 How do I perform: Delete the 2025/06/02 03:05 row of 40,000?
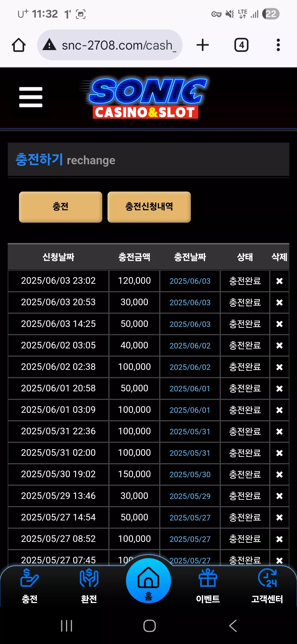tap(279, 345)
